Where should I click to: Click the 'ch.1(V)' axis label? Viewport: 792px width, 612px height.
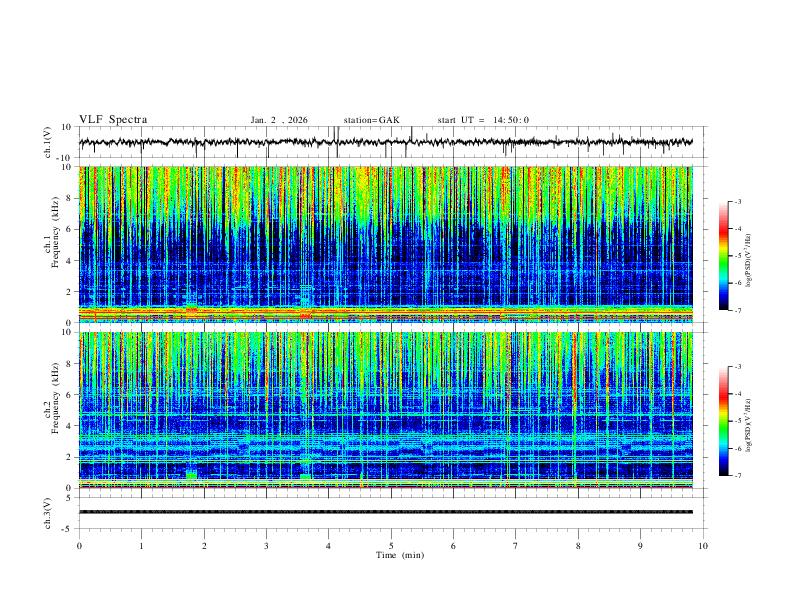[x=48, y=142]
